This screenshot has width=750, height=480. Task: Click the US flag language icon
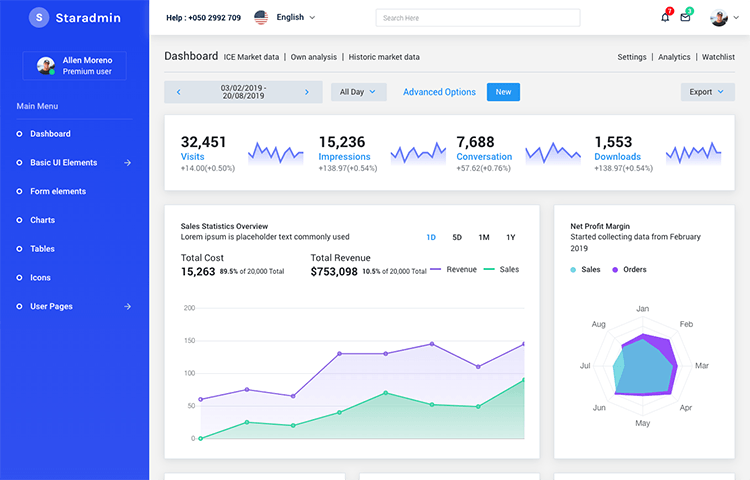tap(261, 18)
